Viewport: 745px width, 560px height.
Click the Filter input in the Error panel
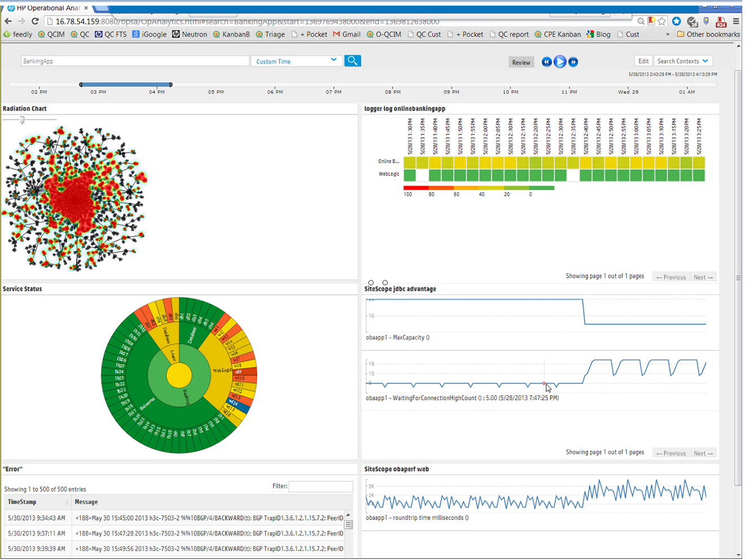pyautogui.click(x=321, y=486)
